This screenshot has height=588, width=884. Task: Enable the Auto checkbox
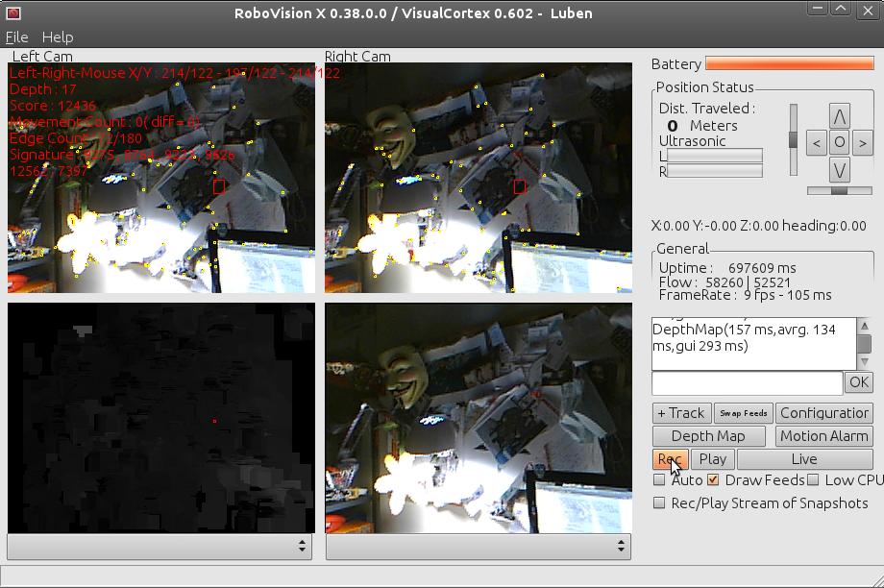(x=659, y=480)
